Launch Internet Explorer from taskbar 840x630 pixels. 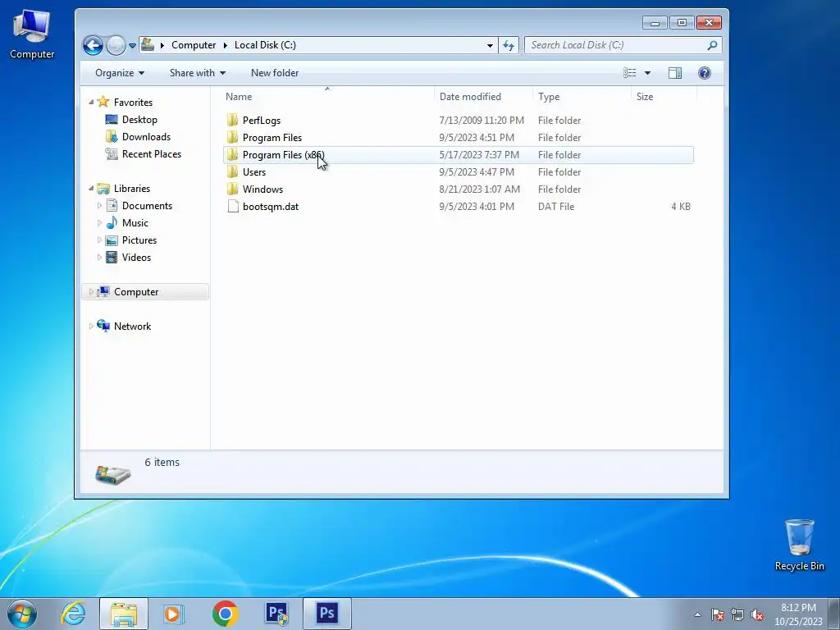73,614
